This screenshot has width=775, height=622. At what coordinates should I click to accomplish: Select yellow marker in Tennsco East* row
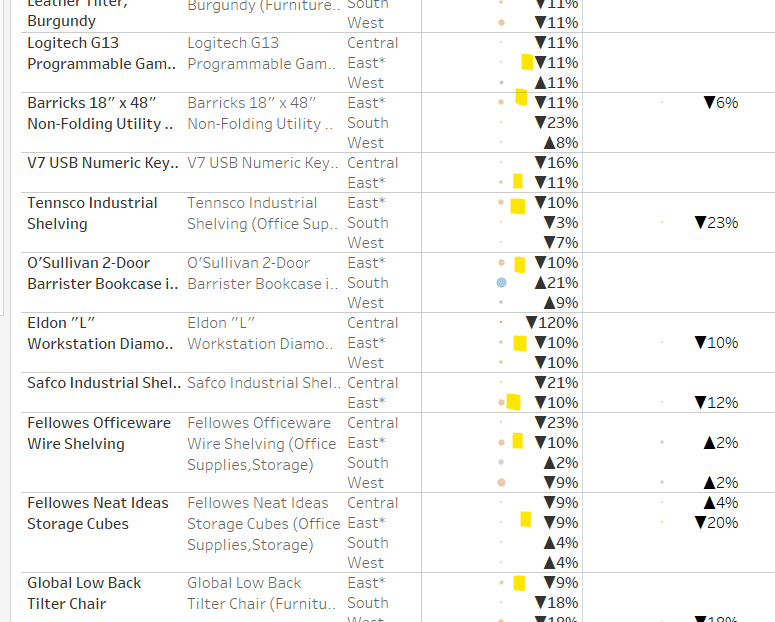(x=517, y=206)
